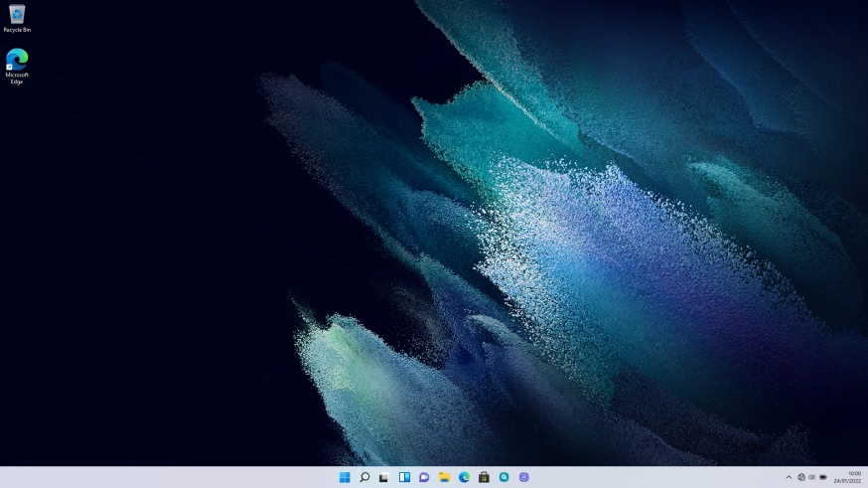The width and height of the screenshot is (868, 488).
Task: Open taskbar Search magnifier
Action: (364, 477)
